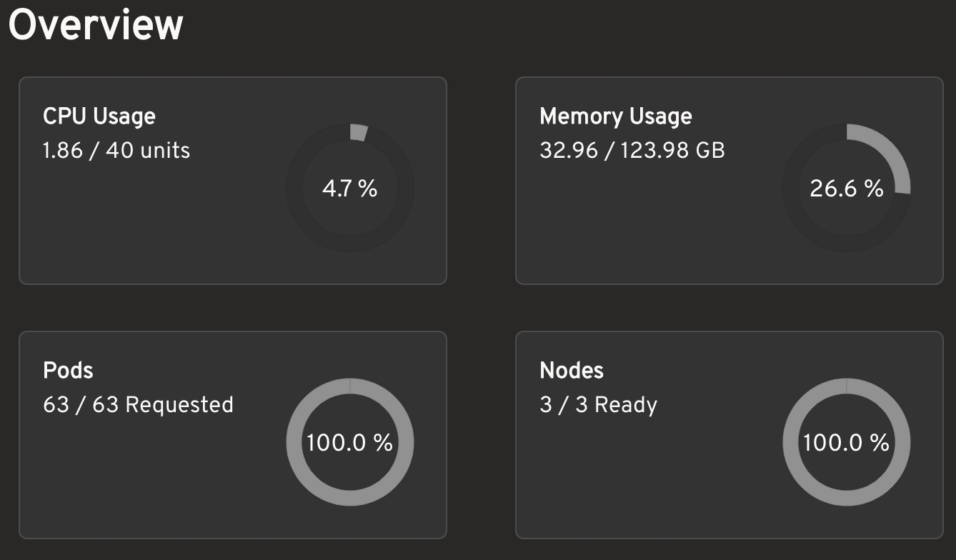The image size is (956, 560).
Task: Open the Nodes card title
Action: tap(572, 371)
